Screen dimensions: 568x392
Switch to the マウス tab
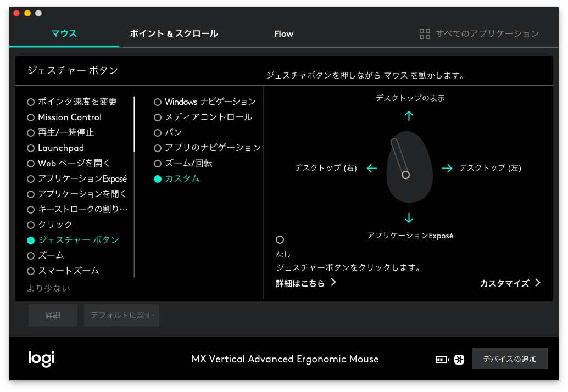click(64, 33)
